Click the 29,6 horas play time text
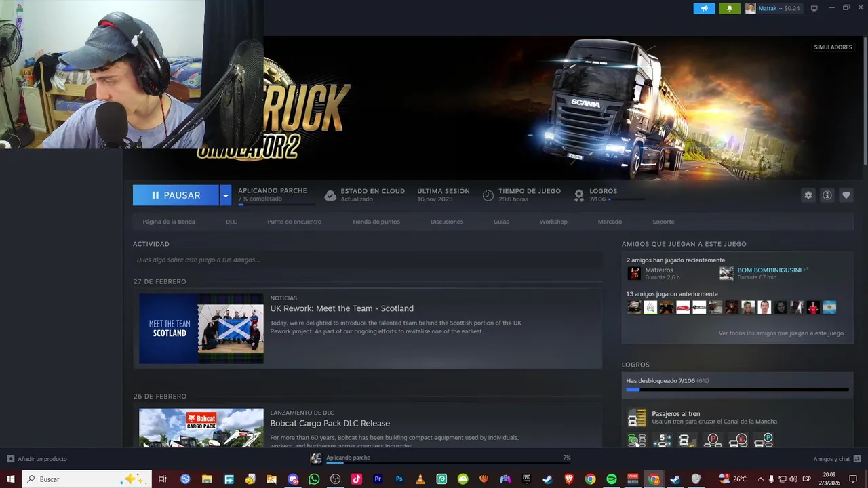Image resolution: width=868 pixels, height=488 pixels. tap(513, 199)
